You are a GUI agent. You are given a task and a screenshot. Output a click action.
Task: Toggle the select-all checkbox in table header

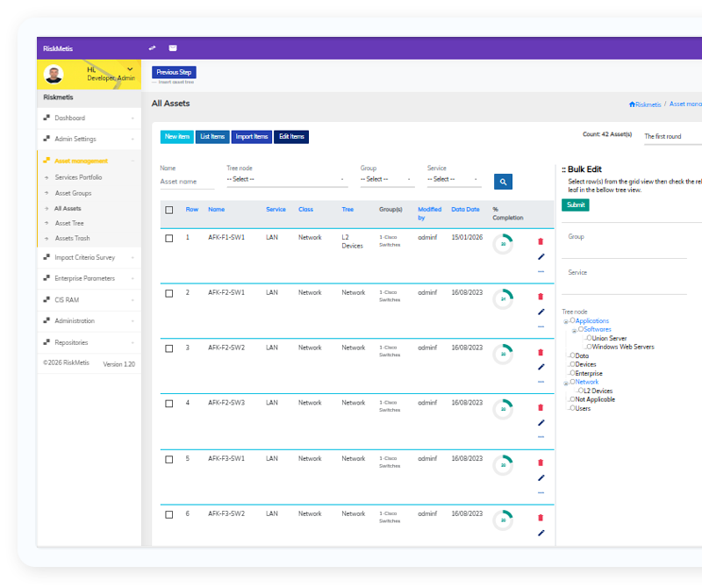(x=168, y=210)
